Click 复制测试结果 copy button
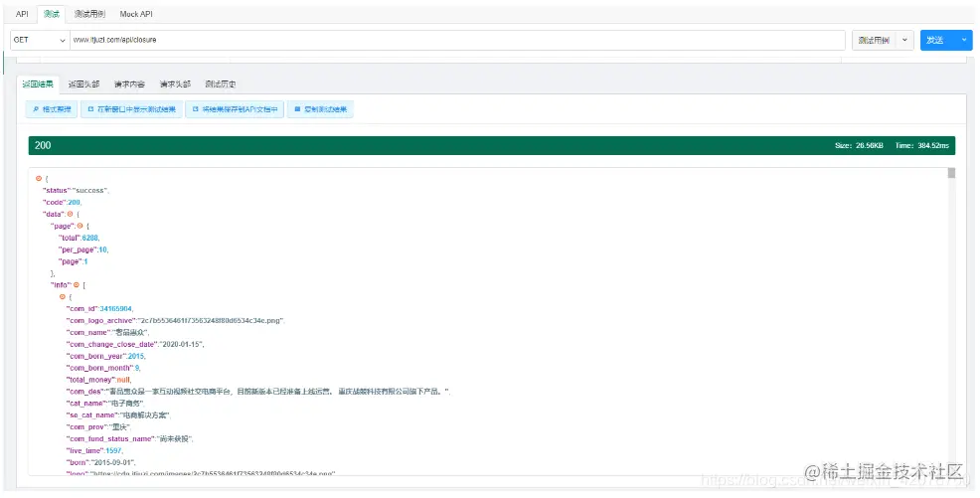The height and width of the screenshot is (498, 980). coord(320,109)
